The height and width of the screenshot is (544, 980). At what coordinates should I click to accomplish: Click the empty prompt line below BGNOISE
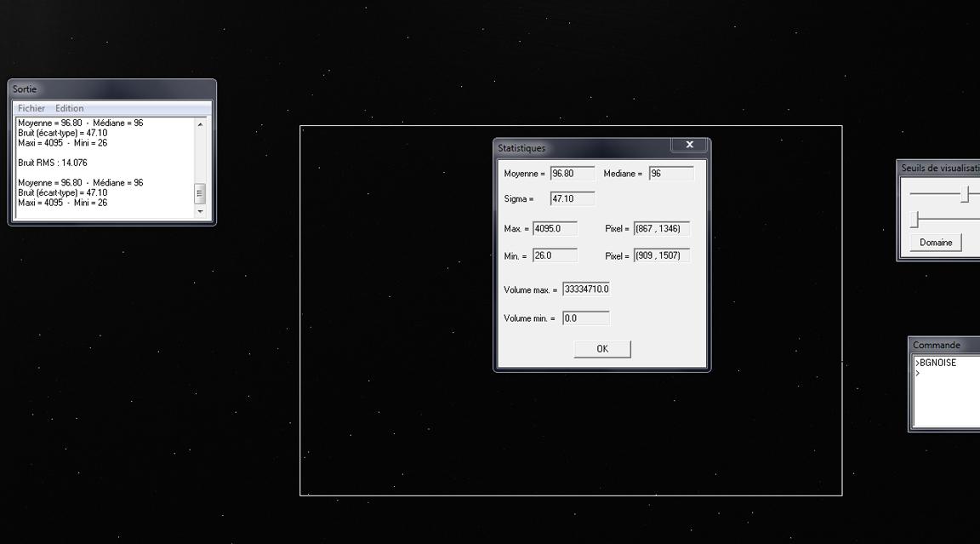click(x=946, y=373)
